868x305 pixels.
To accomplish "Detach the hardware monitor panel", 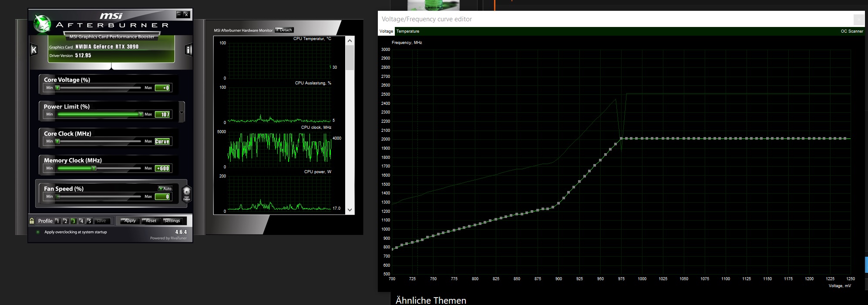I will (285, 30).
